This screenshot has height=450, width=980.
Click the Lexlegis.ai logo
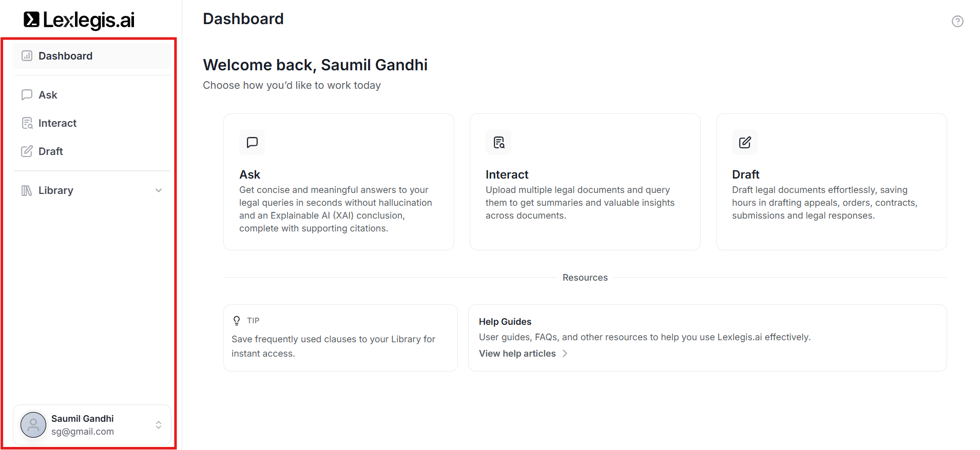click(79, 20)
